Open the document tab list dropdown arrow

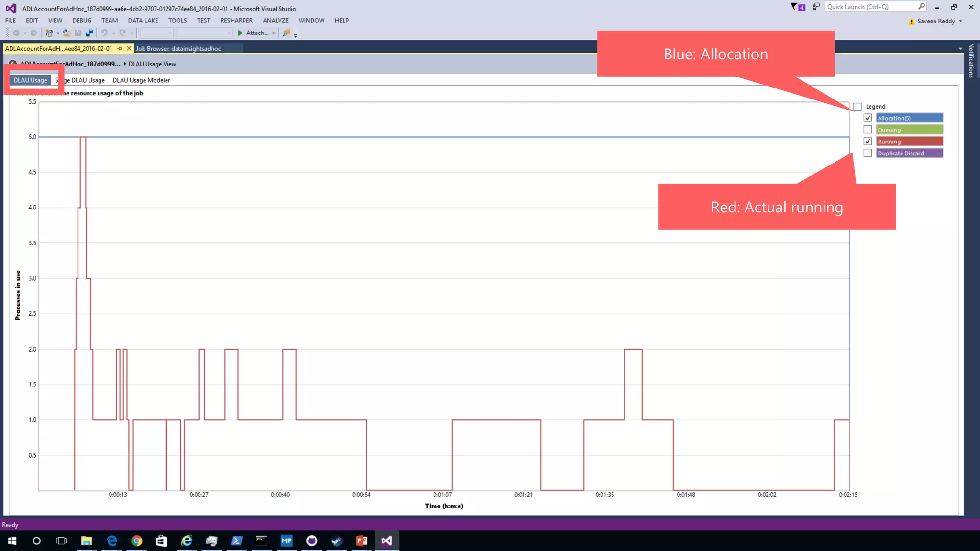[960, 48]
